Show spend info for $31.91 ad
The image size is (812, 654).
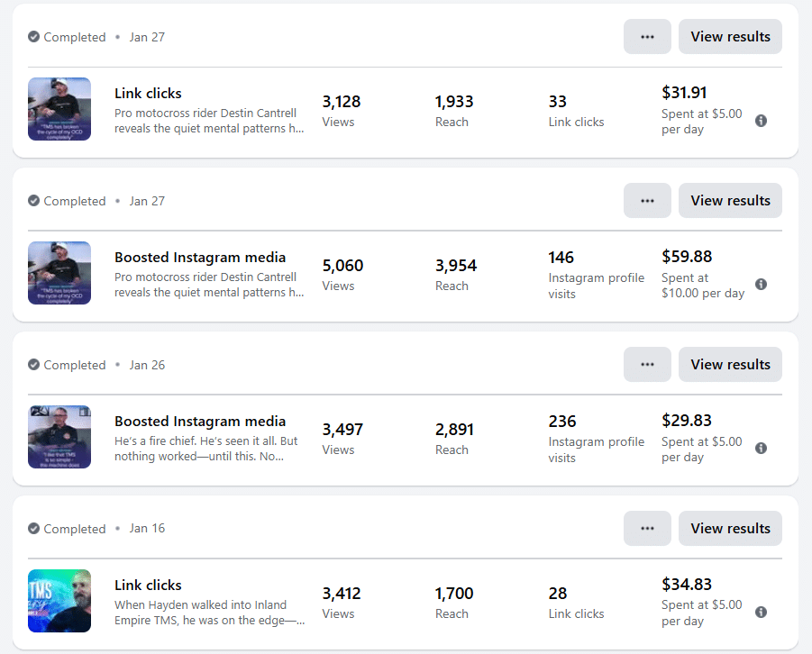point(761,121)
